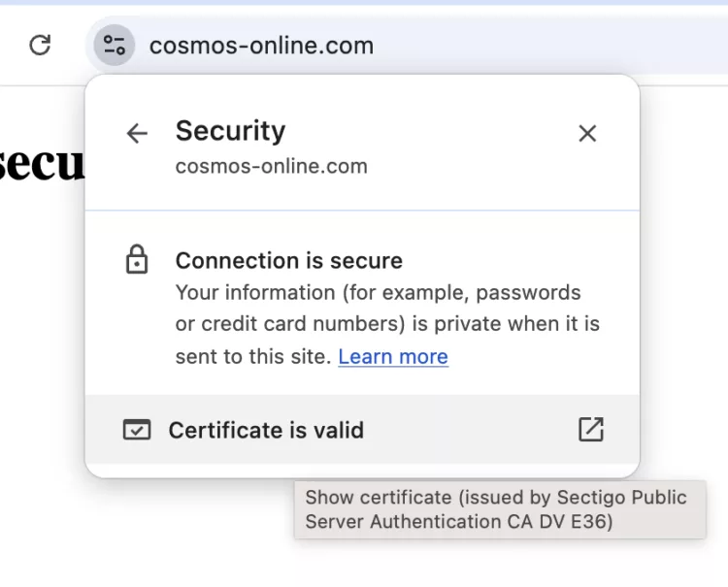Reload the current page
The height and width of the screenshot is (587, 728).
pyautogui.click(x=40, y=45)
